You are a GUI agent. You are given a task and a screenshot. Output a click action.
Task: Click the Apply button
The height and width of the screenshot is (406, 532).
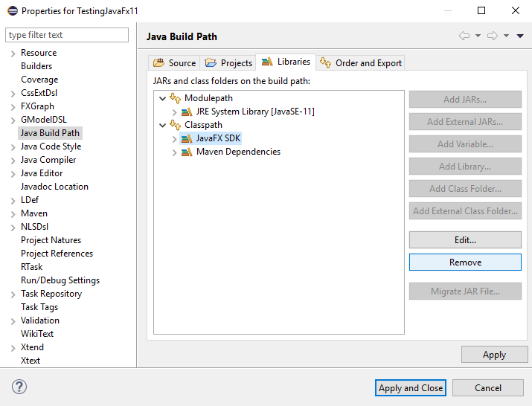point(494,355)
